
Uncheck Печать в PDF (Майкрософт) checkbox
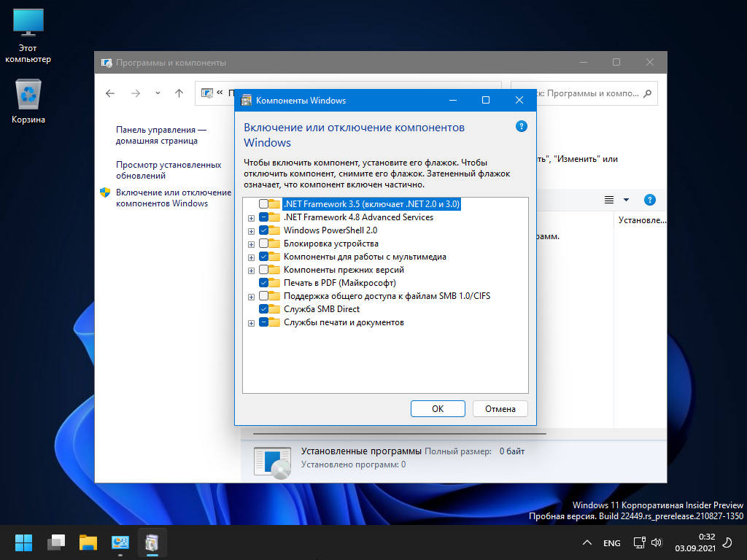point(263,283)
